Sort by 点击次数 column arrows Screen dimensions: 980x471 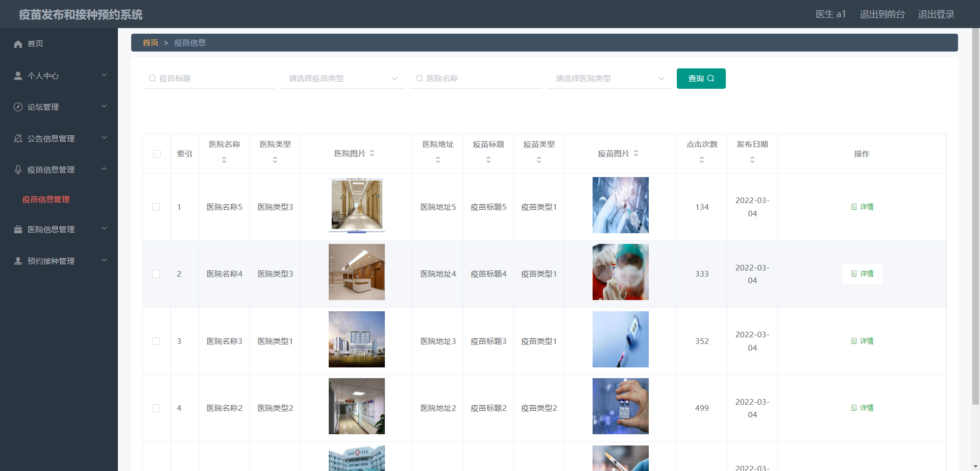point(702,160)
